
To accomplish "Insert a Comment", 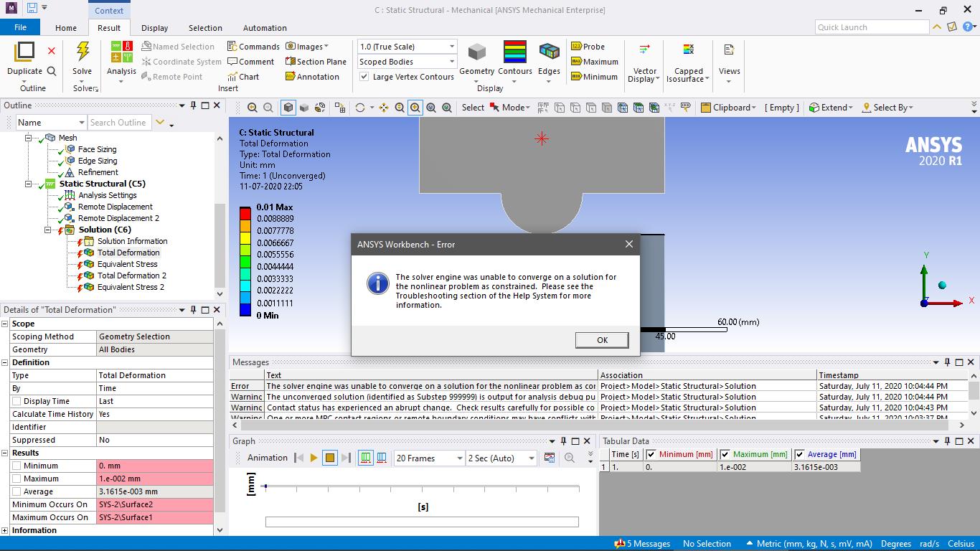I will pyautogui.click(x=250, y=62).
